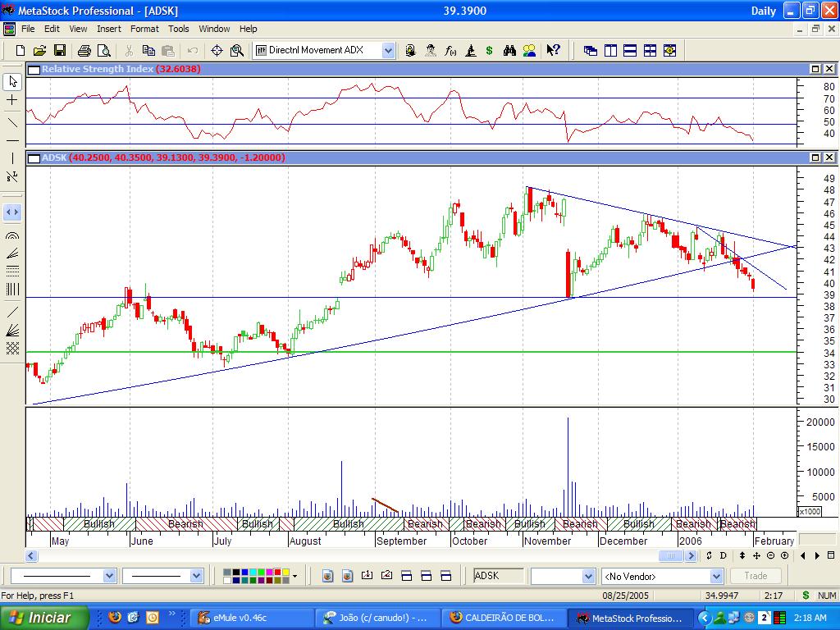Open the Format menu
The height and width of the screenshot is (630, 840).
pos(144,29)
